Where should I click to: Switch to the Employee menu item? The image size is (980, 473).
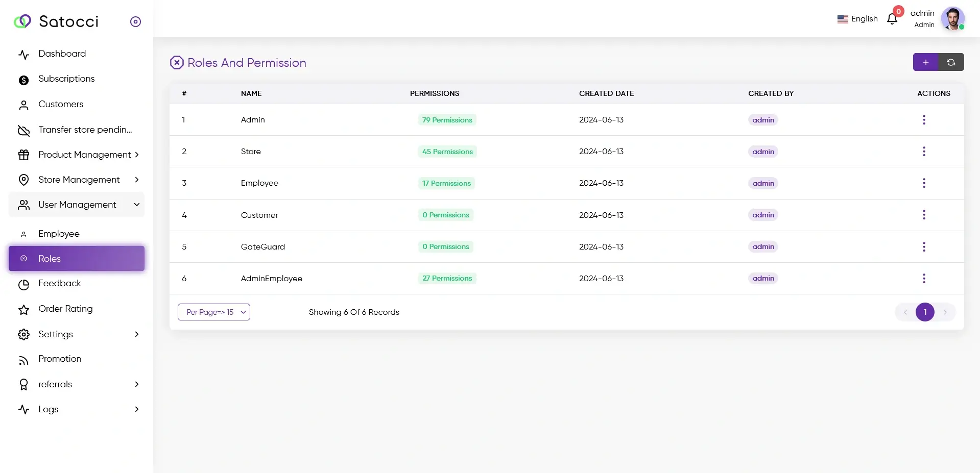pyautogui.click(x=59, y=234)
